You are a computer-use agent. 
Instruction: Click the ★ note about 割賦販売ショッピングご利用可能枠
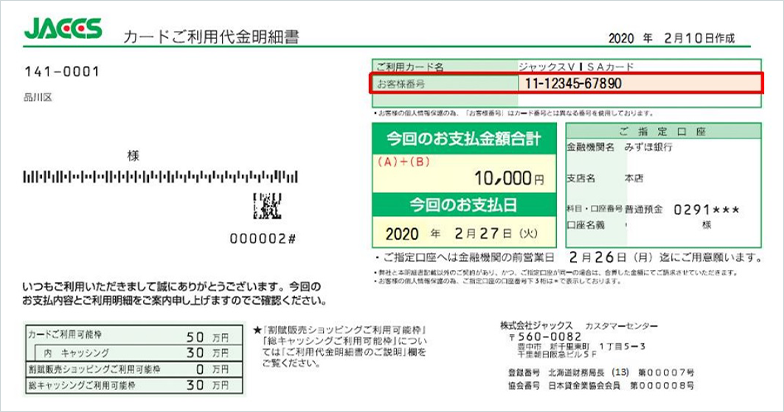340,346
